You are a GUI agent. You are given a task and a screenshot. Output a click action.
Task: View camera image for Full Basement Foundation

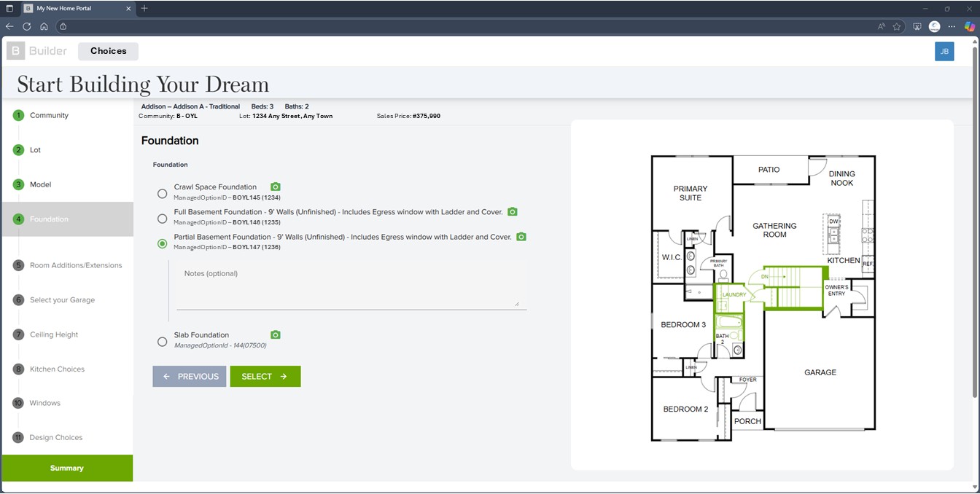tap(513, 212)
